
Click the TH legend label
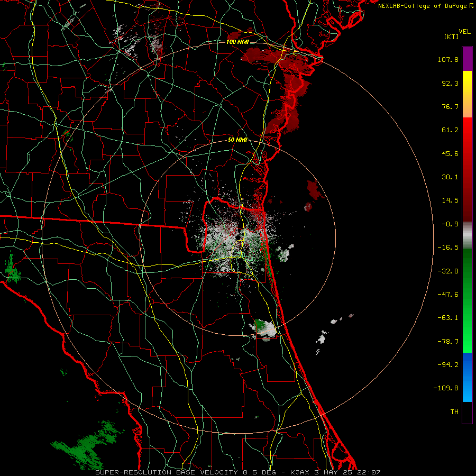[x=454, y=412]
